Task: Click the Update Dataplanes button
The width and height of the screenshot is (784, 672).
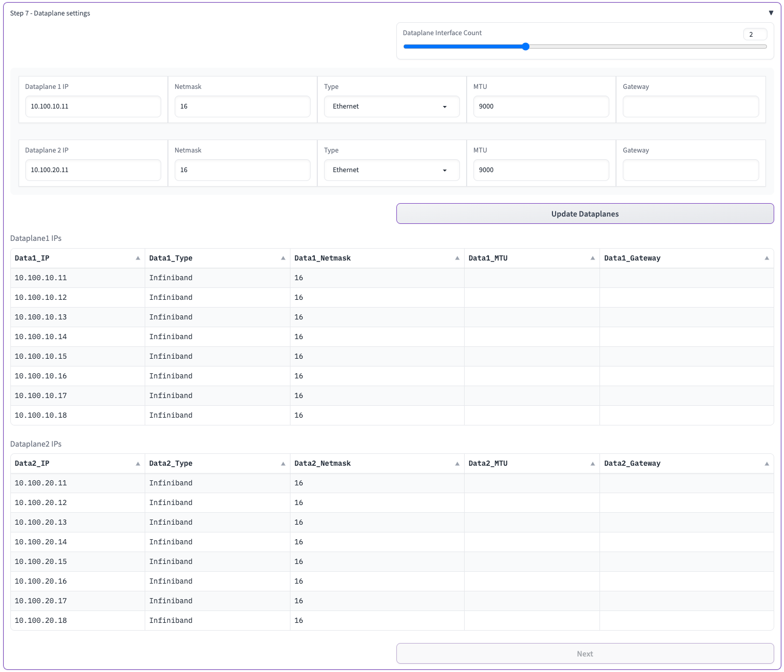Action: pyautogui.click(x=585, y=213)
